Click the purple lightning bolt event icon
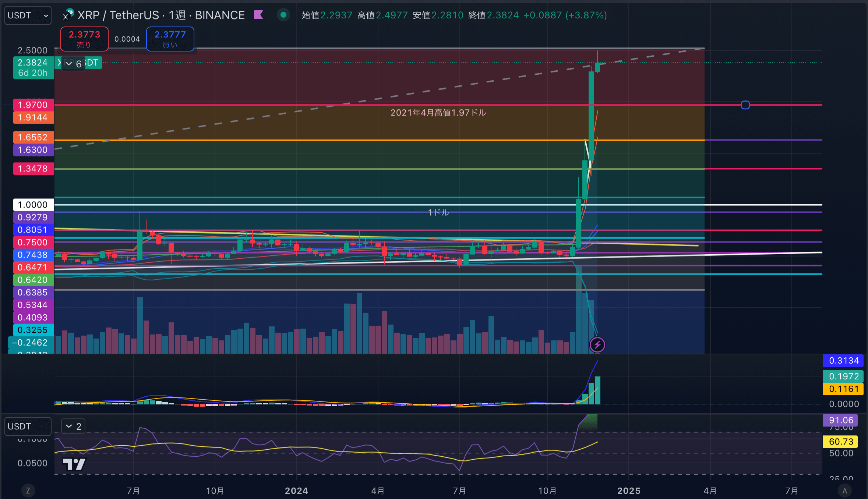The height and width of the screenshot is (499, 868). 597,345
